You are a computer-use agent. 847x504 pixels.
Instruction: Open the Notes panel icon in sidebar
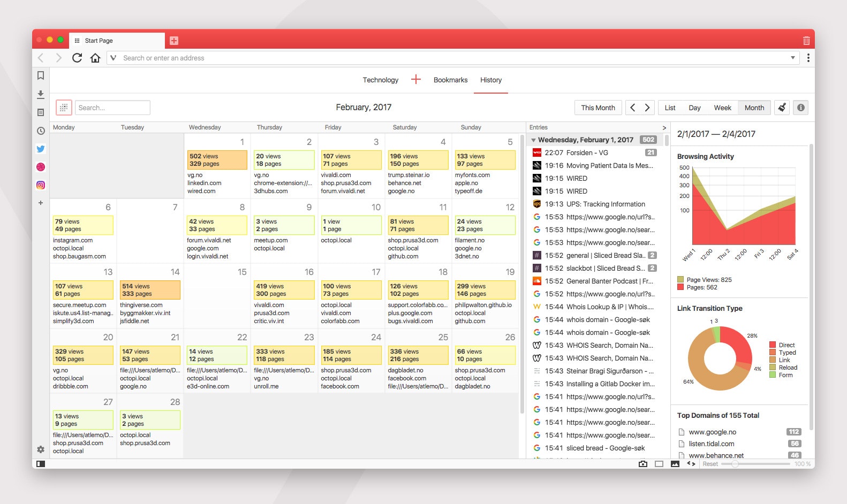tap(41, 112)
